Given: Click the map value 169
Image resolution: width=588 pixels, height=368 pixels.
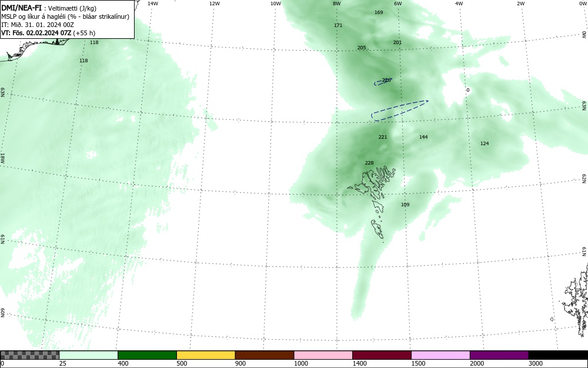Looking at the screenshot, I should (379, 12).
